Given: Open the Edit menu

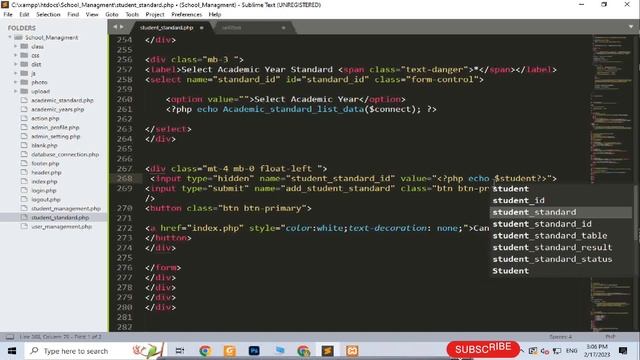Looking at the screenshot, I should pos(24,14).
